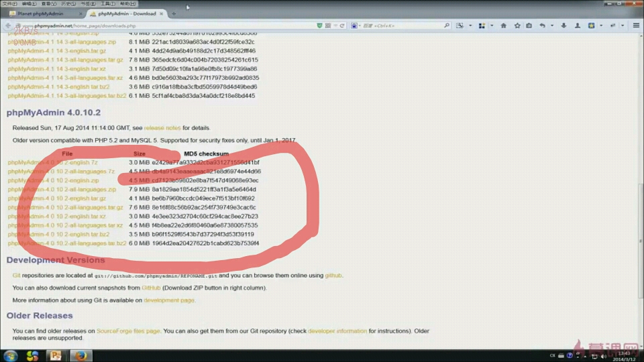Open the 帮助(H) menu
The image size is (644, 362).
pos(127,4)
